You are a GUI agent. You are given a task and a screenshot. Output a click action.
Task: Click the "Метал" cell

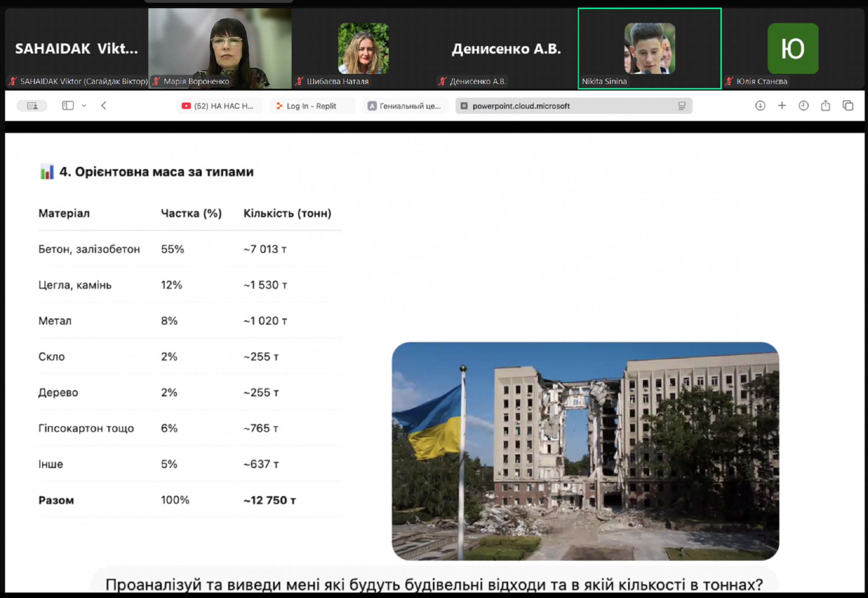point(55,321)
